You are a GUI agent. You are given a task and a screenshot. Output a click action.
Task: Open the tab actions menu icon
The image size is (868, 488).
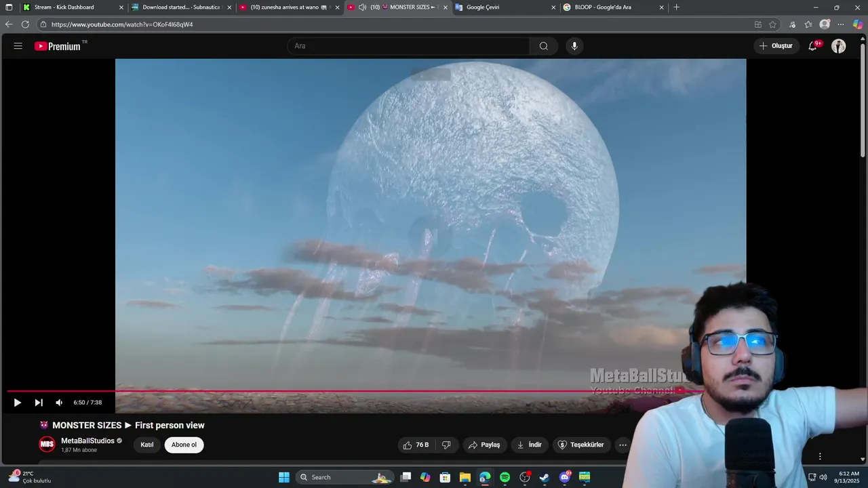click(9, 7)
